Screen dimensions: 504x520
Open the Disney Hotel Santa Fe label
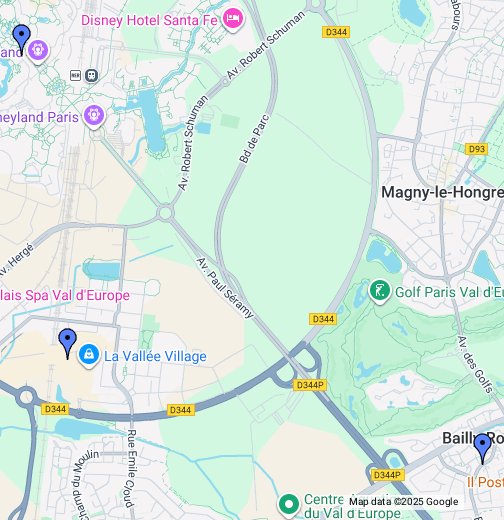pyautogui.click(x=149, y=20)
